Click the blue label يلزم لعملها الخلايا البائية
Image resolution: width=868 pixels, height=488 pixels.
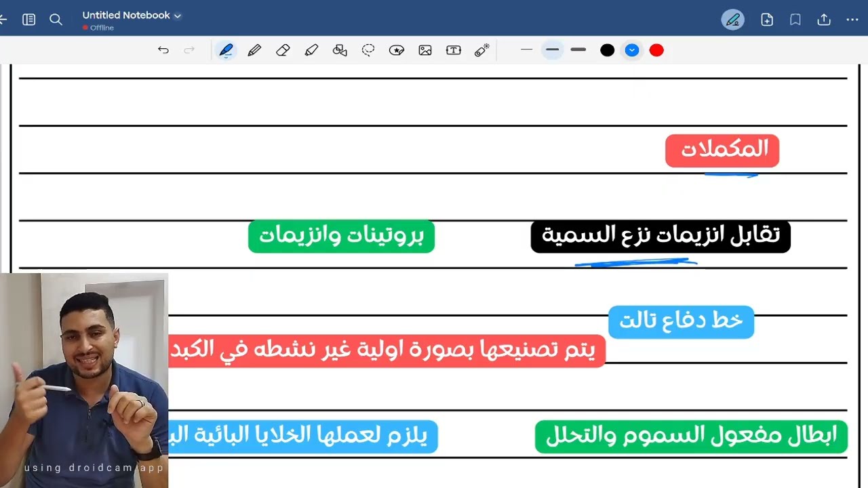point(303,436)
